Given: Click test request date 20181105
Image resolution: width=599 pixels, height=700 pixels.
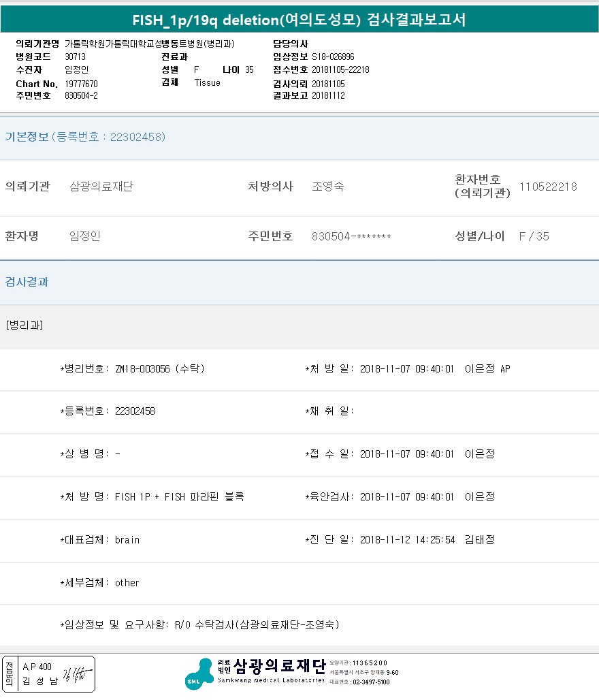Looking at the screenshot, I should coord(329,84).
